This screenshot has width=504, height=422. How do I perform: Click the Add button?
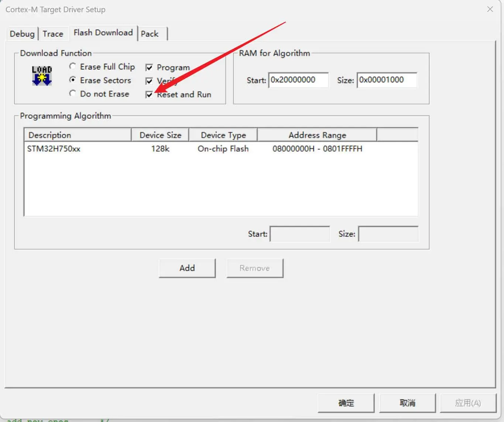tap(187, 268)
